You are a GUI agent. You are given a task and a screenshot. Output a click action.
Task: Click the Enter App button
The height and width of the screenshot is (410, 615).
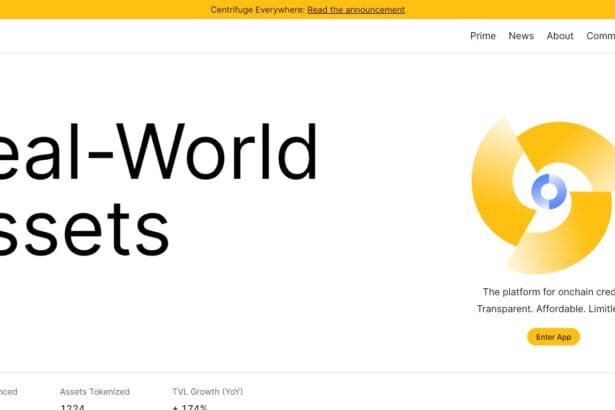point(553,337)
